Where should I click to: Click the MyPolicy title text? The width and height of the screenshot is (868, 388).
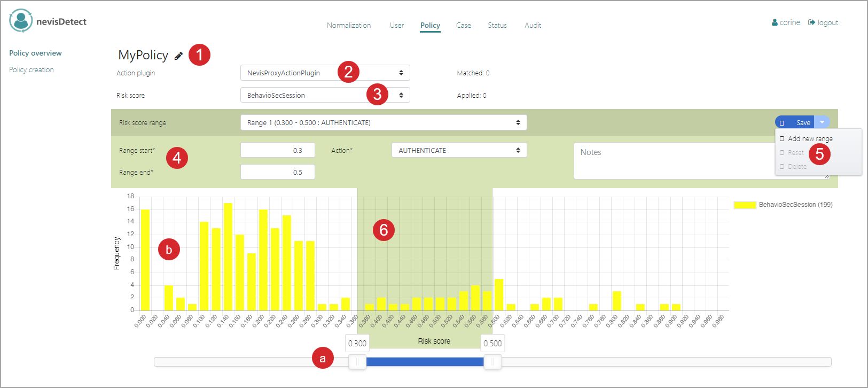tap(143, 55)
